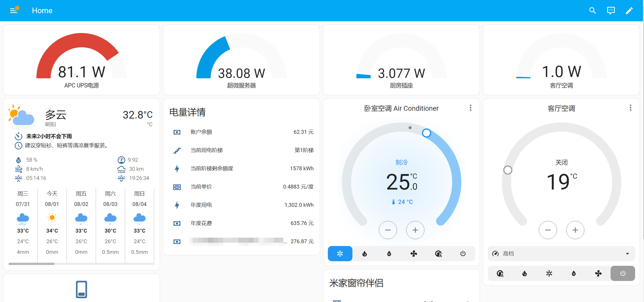The image size is (644, 302).
Task: Click the pressure gauge 9.92 icon
Action: [x=121, y=160]
